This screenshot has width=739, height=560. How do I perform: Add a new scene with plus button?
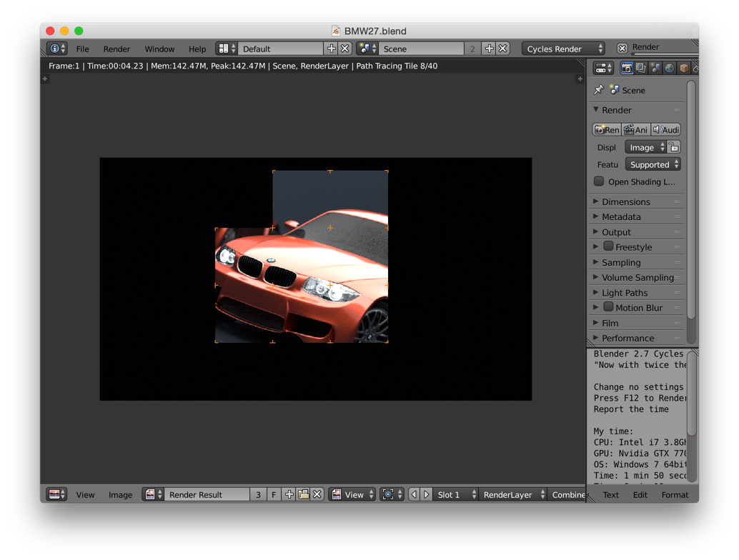490,49
